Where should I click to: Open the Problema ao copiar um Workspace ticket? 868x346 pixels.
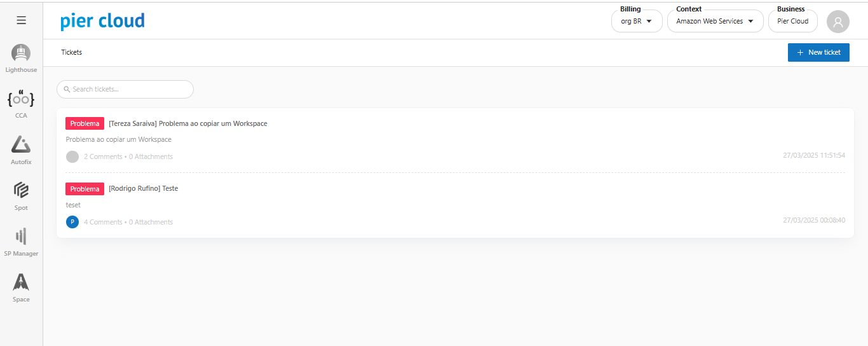pos(187,123)
